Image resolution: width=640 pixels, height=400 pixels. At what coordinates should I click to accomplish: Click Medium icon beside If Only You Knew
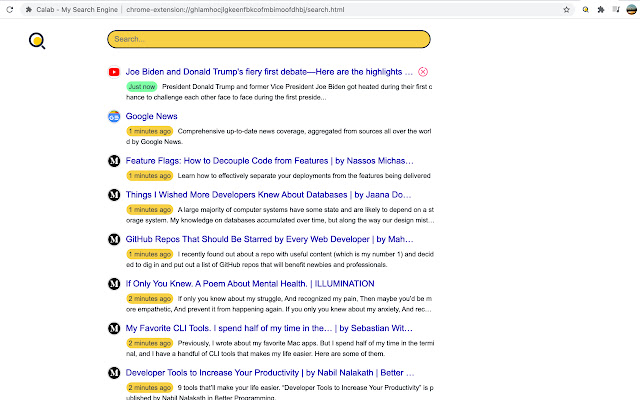(x=114, y=284)
